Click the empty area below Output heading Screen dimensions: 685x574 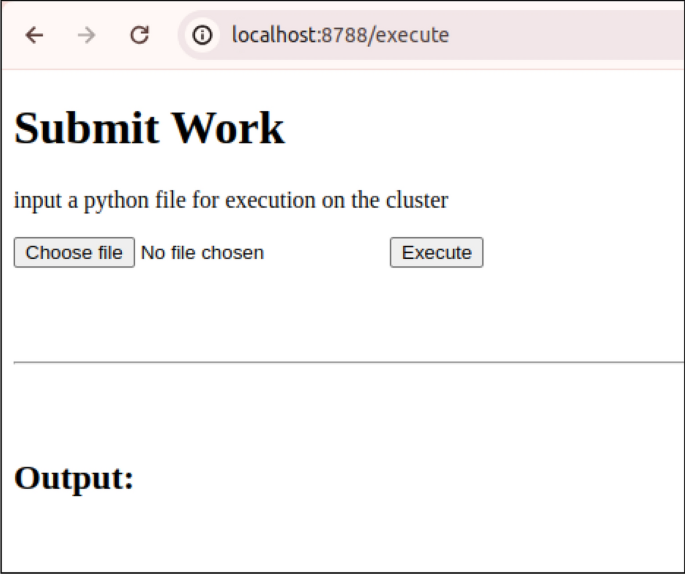(x=340, y=535)
